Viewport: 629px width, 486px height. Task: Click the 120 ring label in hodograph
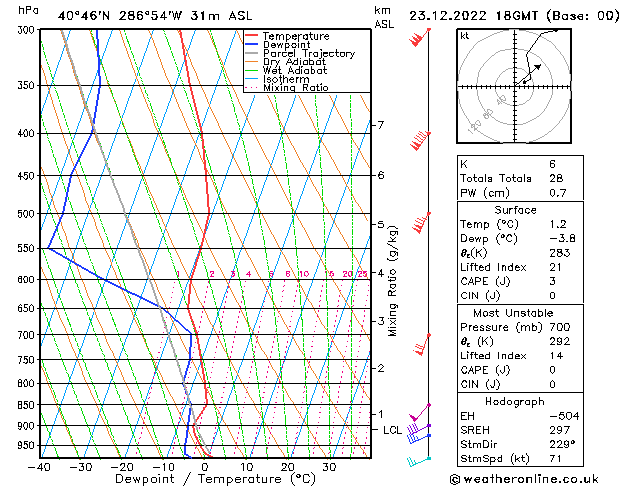click(x=474, y=126)
